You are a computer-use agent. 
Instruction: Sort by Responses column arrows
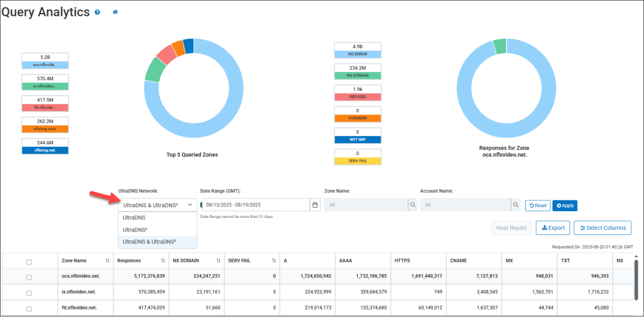163,260
